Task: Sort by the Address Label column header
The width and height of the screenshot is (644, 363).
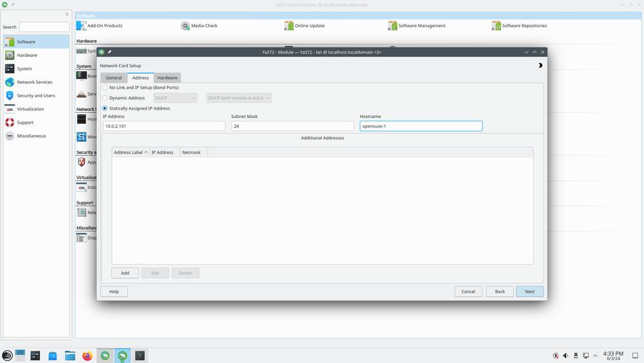Action: [130, 153]
